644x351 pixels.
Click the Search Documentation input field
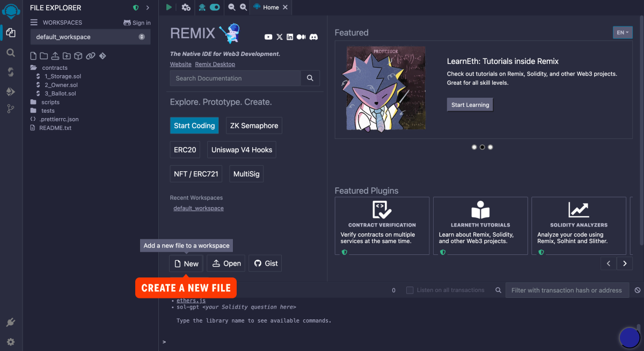pyautogui.click(x=235, y=78)
